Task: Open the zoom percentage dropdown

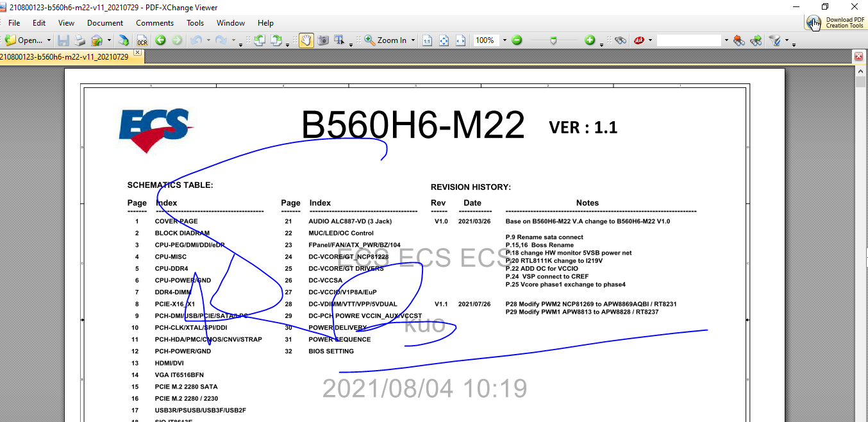Action: point(505,40)
